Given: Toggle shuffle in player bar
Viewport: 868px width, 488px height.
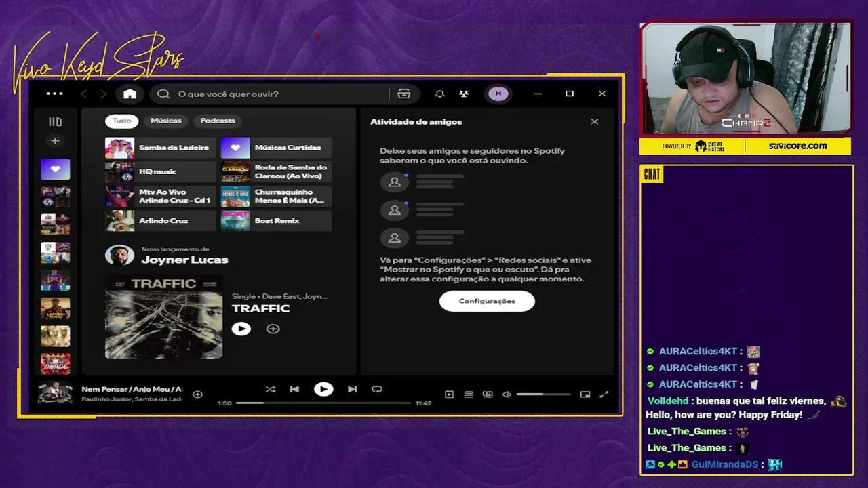Looking at the screenshot, I should point(270,389).
